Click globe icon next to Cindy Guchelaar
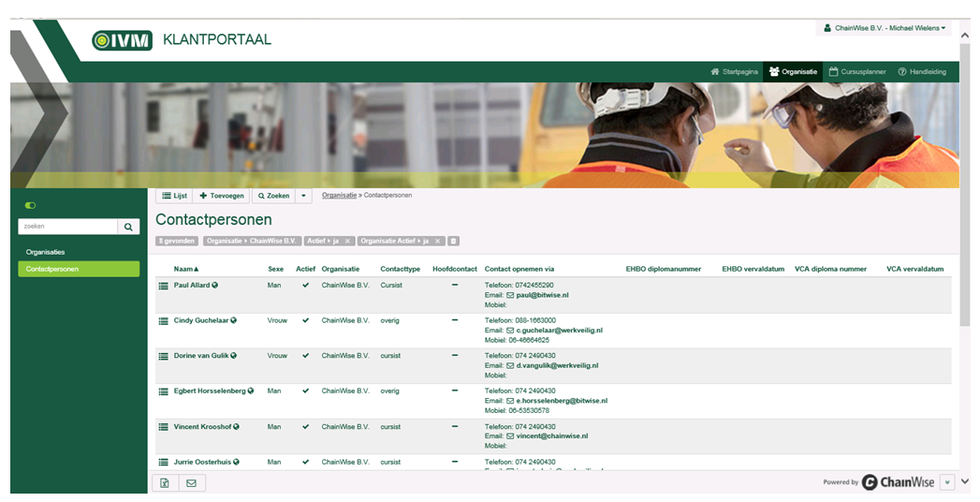Screen dimensions: 980x502 [234, 320]
